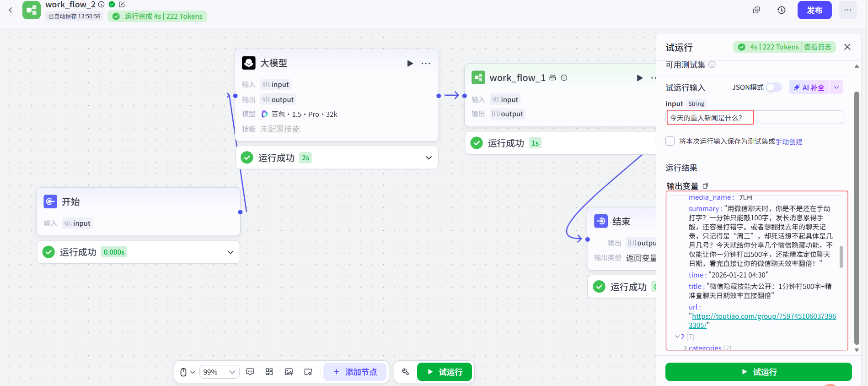Click the input field with 今天的重大新闻是什么?

(x=754, y=118)
